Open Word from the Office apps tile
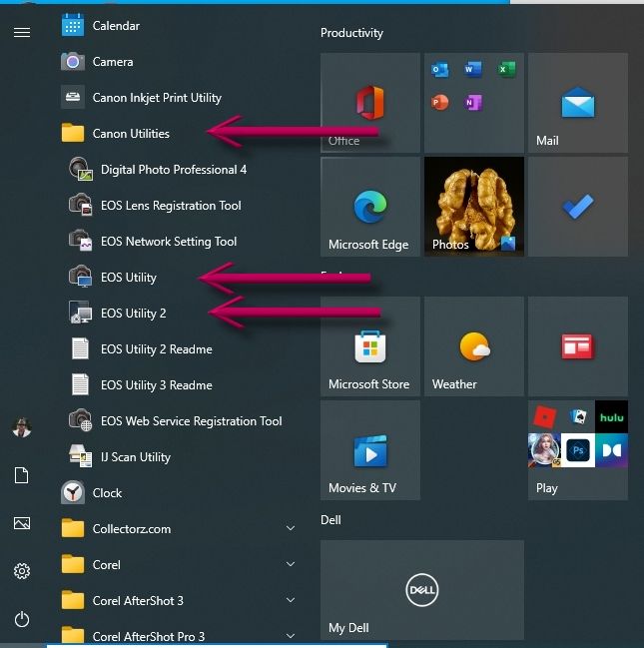Image resolution: width=644 pixels, height=648 pixels. click(x=473, y=69)
